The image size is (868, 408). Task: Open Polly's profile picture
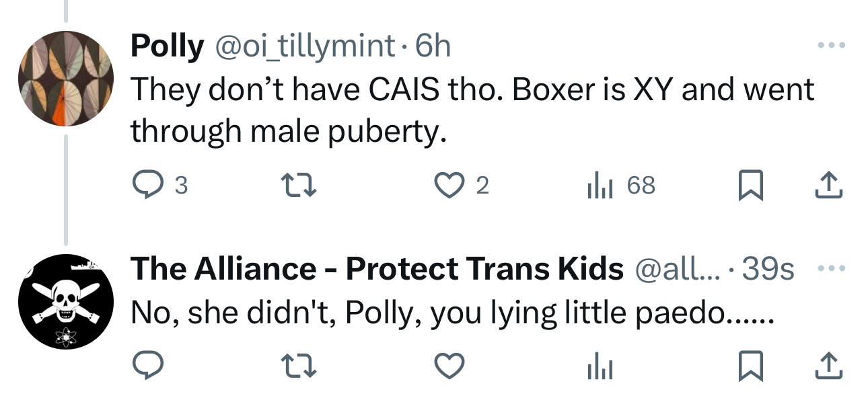click(65, 79)
